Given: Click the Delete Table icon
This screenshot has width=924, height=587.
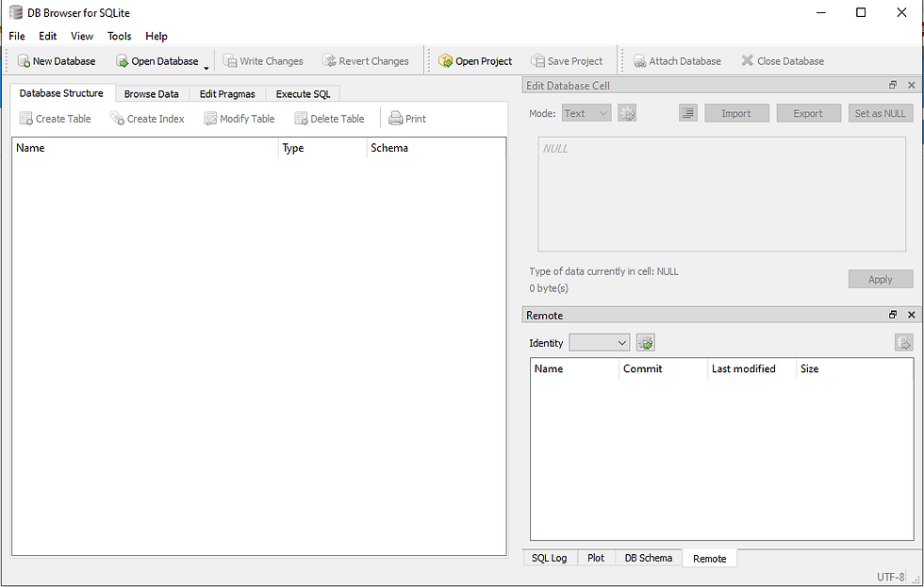Looking at the screenshot, I should point(301,119).
